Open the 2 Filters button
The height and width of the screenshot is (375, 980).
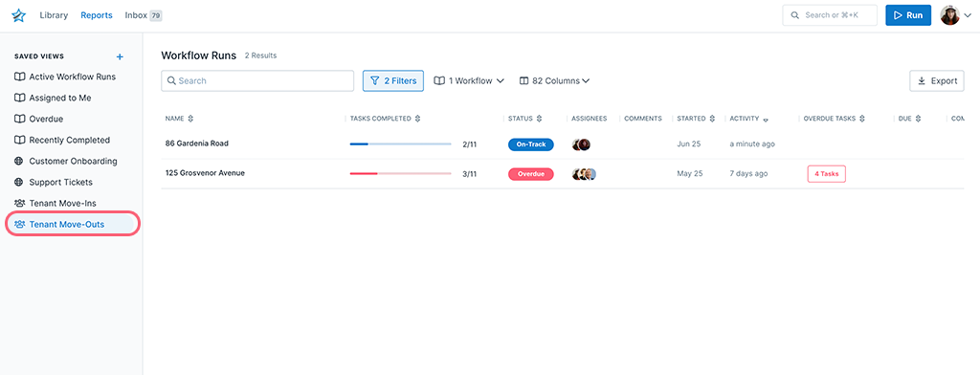(393, 80)
